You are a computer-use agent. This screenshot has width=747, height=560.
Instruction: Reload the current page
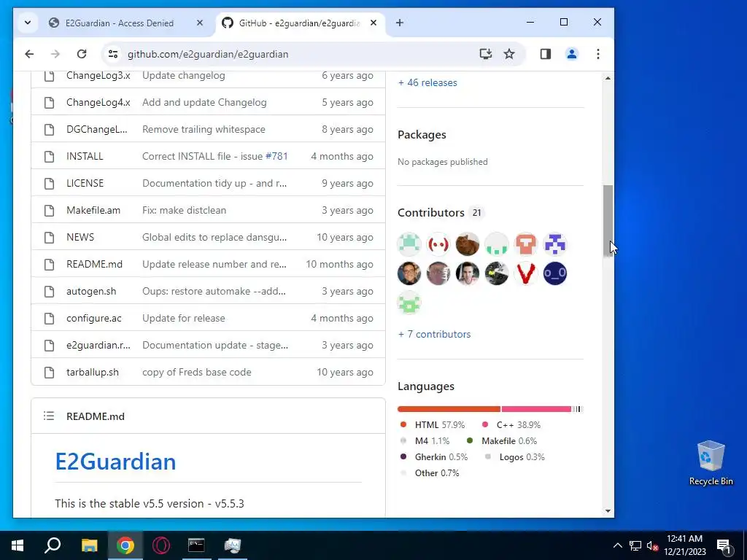[82, 54]
